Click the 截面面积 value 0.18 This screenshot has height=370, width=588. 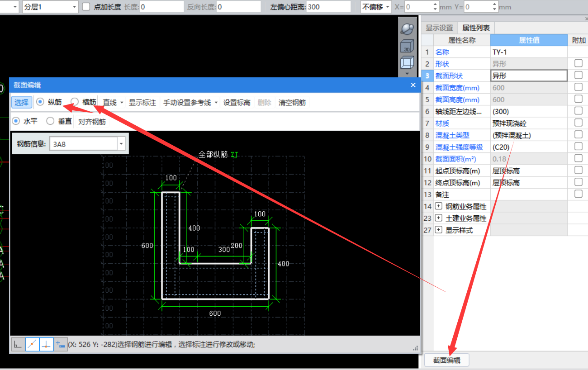point(529,159)
